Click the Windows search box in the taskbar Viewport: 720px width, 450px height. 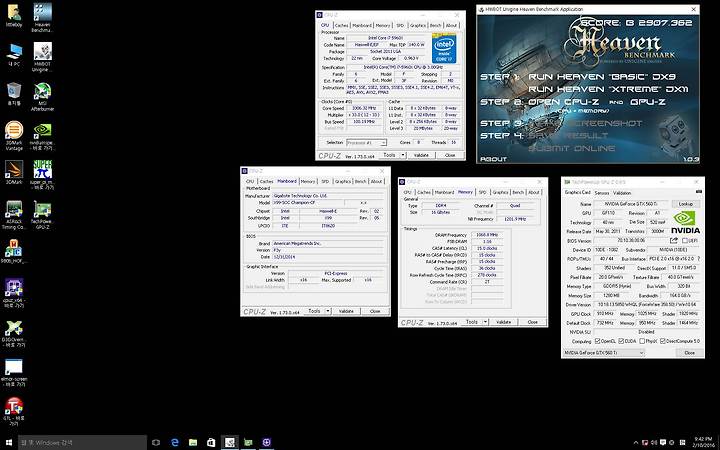83,443
